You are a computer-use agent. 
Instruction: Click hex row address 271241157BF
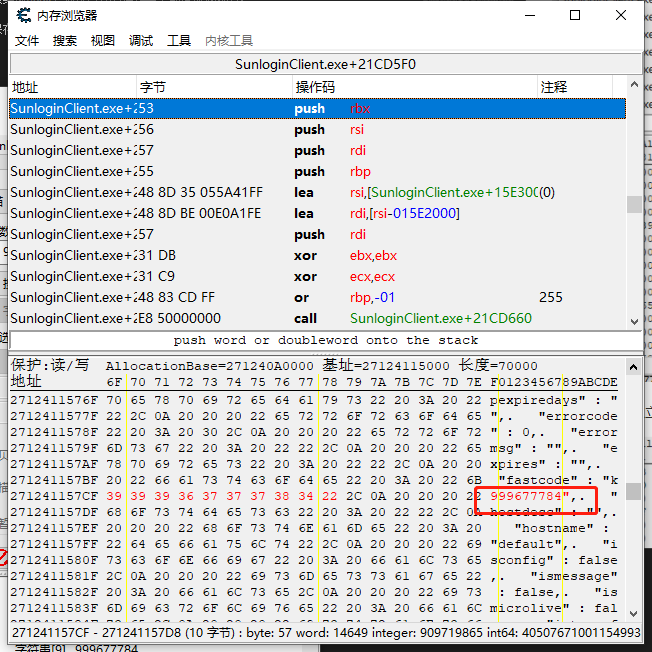click(54, 480)
